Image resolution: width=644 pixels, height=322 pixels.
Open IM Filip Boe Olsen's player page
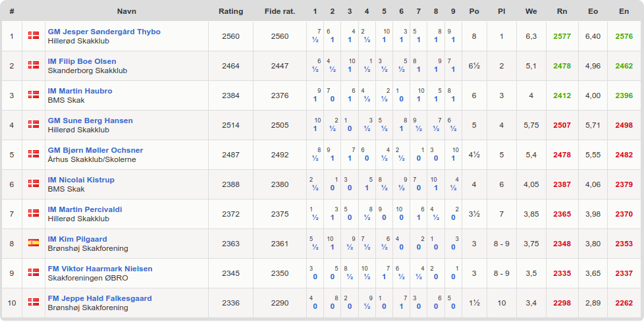click(x=82, y=61)
